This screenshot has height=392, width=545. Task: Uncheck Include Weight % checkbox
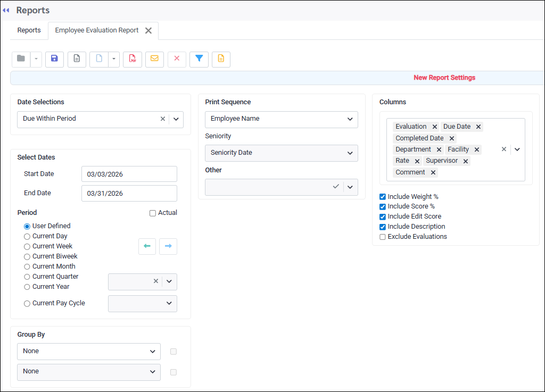pyautogui.click(x=383, y=197)
